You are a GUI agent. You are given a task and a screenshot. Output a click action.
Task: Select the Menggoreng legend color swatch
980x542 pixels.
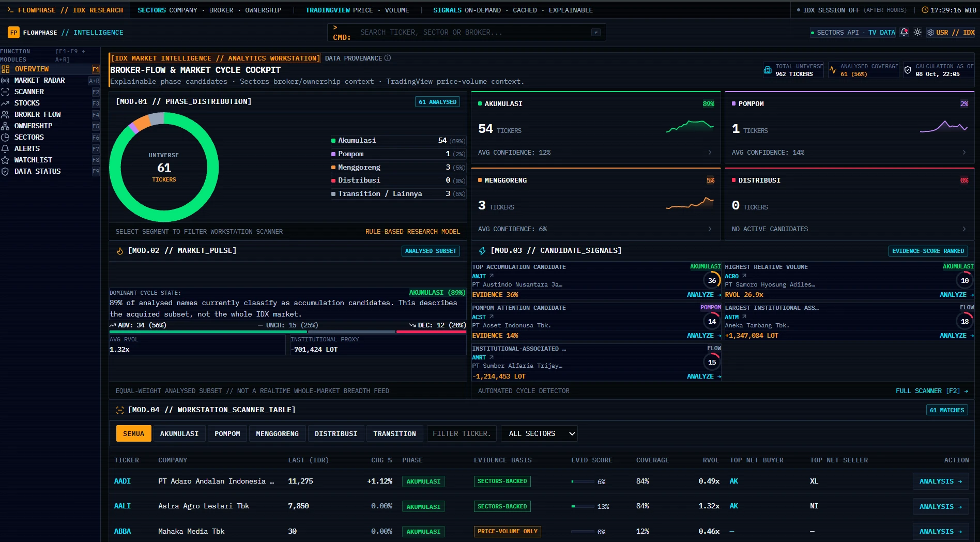(333, 168)
